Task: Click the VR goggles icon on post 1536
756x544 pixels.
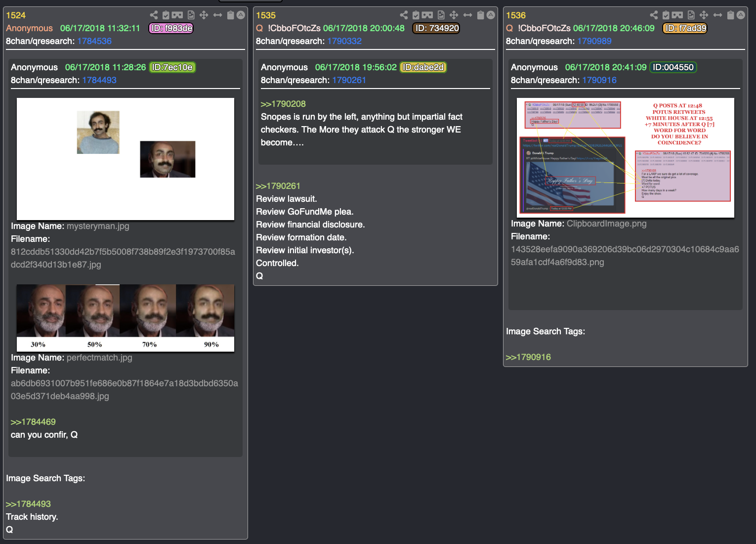Action: point(677,15)
